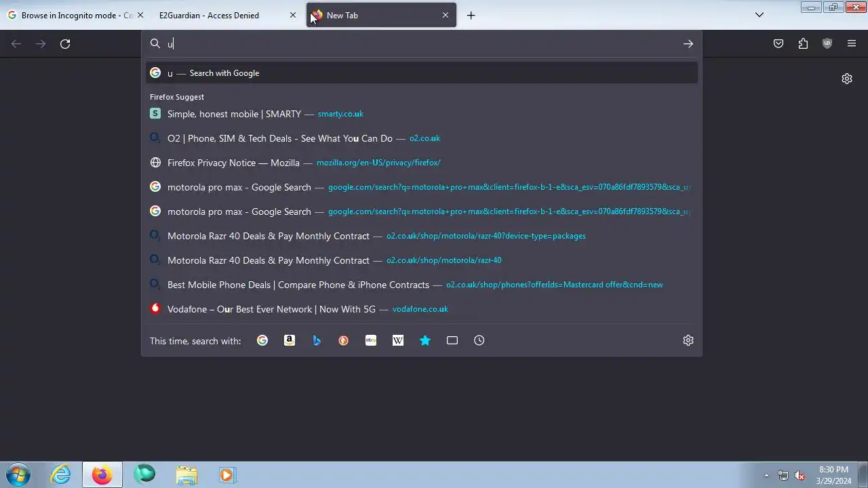
Task: Search bookmarks using the star icon
Action: point(425,340)
